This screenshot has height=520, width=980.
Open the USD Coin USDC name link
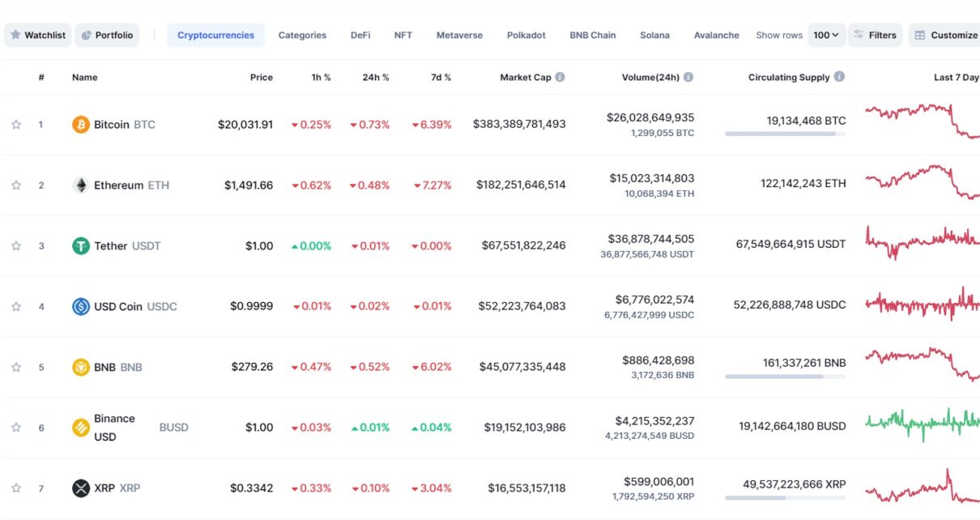click(135, 307)
